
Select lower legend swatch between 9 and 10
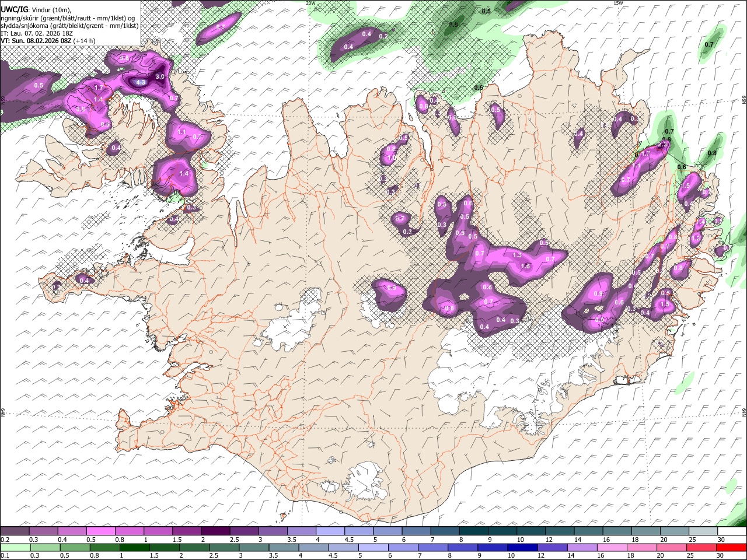click(492, 547)
